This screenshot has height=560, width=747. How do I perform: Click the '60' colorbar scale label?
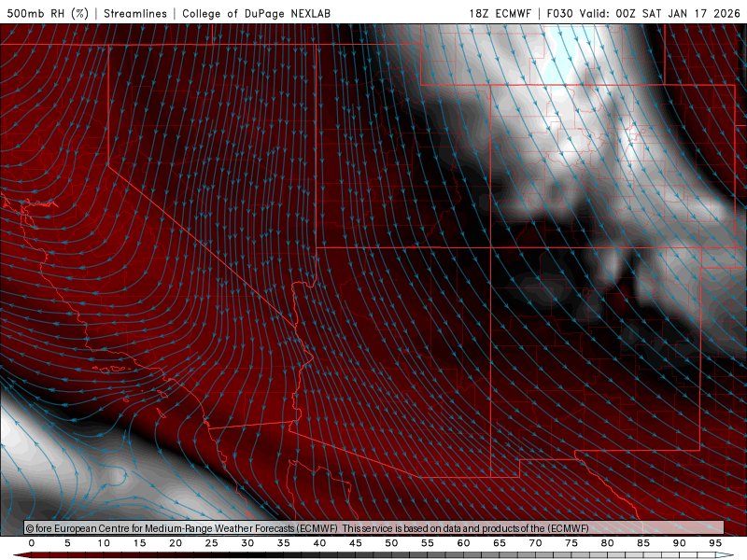point(463,543)
